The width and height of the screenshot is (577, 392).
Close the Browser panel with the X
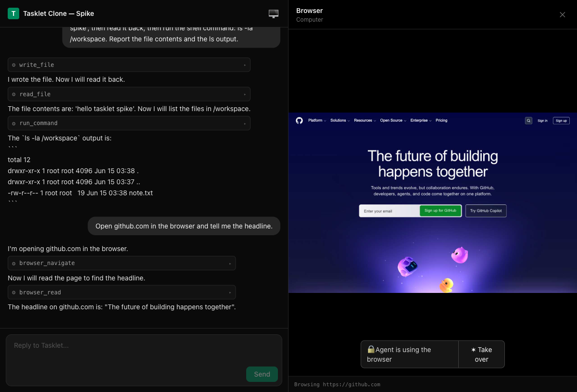pos(563,14)
